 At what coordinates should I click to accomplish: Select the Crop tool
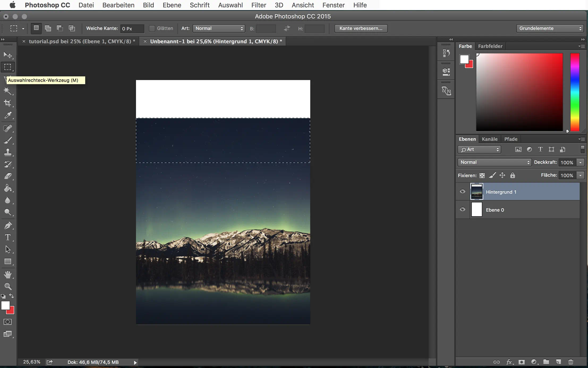pos(8,103)
